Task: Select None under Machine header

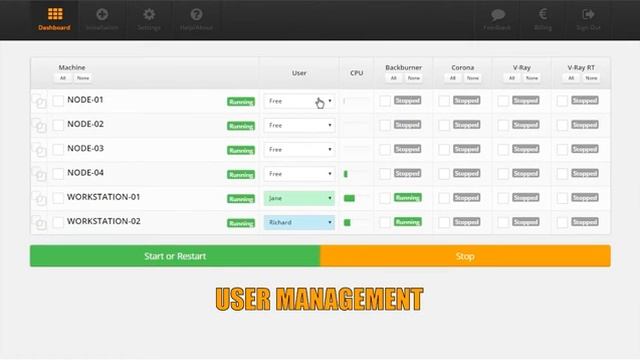Action: click(x=83, y=78)
